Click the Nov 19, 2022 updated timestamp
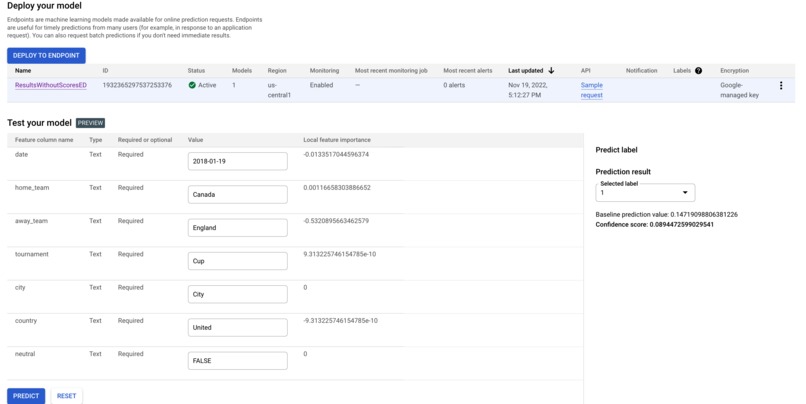Viewport: 806px width, 404px height. [x=528, y=90]
